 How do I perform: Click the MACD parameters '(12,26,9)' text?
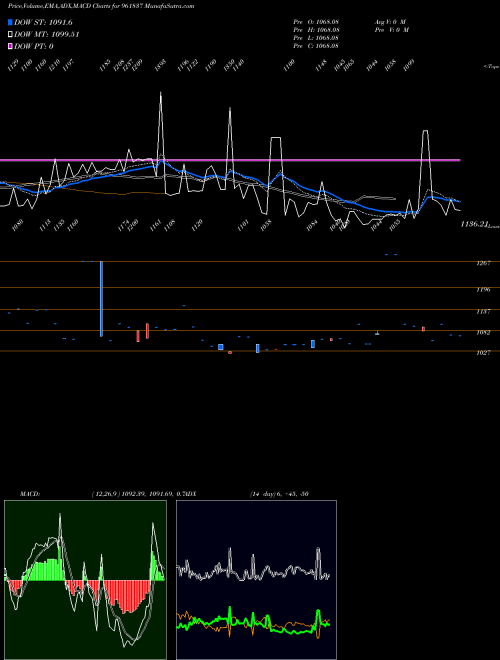click(106, 494)
